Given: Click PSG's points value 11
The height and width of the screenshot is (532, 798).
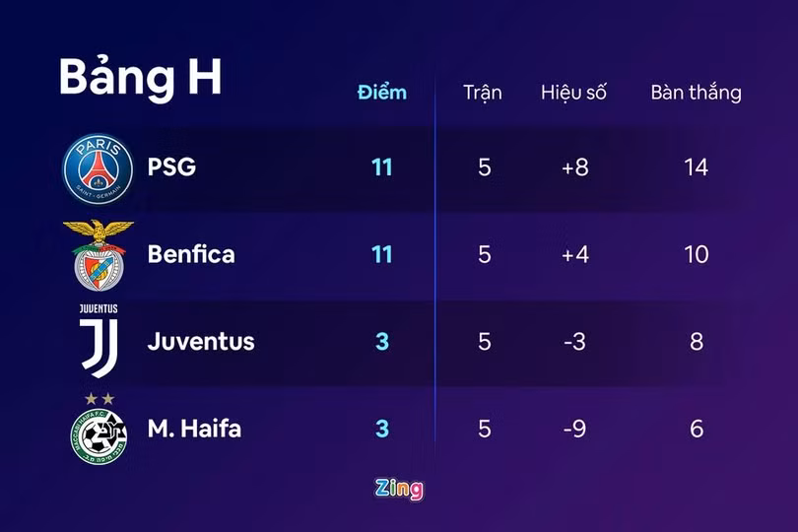Looking at the screenshot, I should point(381,166).
